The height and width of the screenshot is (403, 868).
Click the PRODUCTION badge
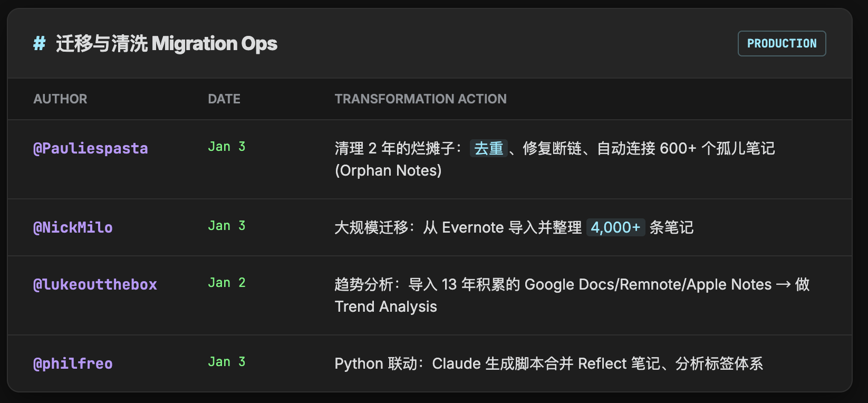click(782, 44)
